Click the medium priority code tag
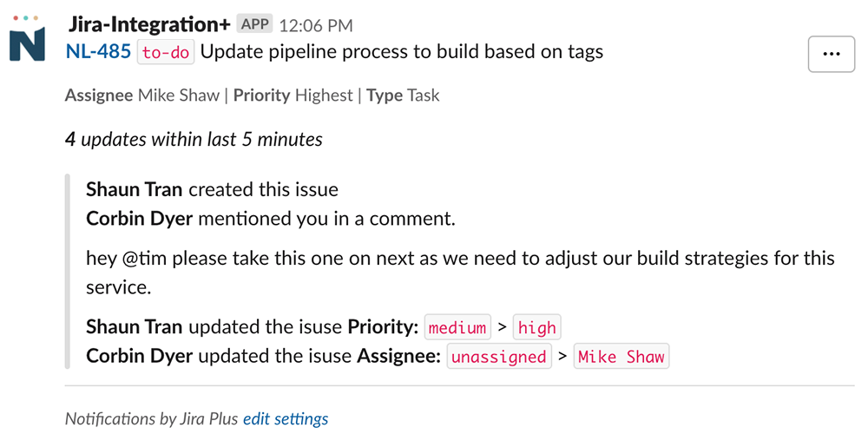Screen dimensions: 868x434 pyautogui.click(x=457, y=328)
